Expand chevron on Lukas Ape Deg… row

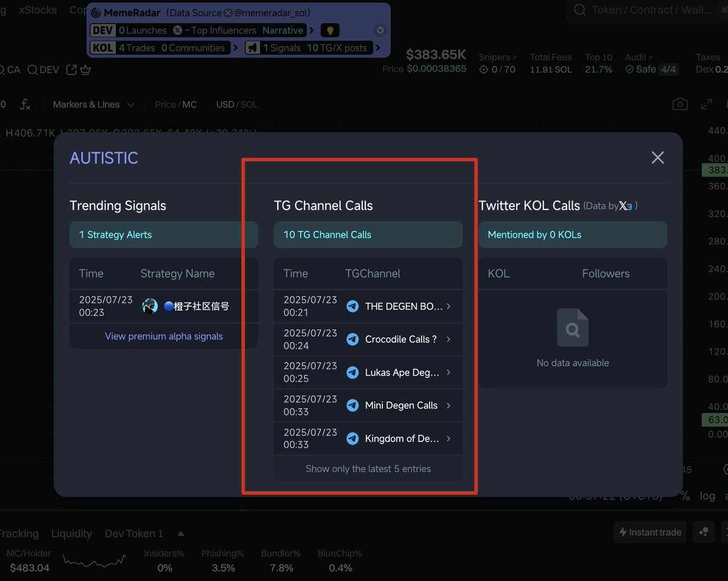[x=448, y=372]
